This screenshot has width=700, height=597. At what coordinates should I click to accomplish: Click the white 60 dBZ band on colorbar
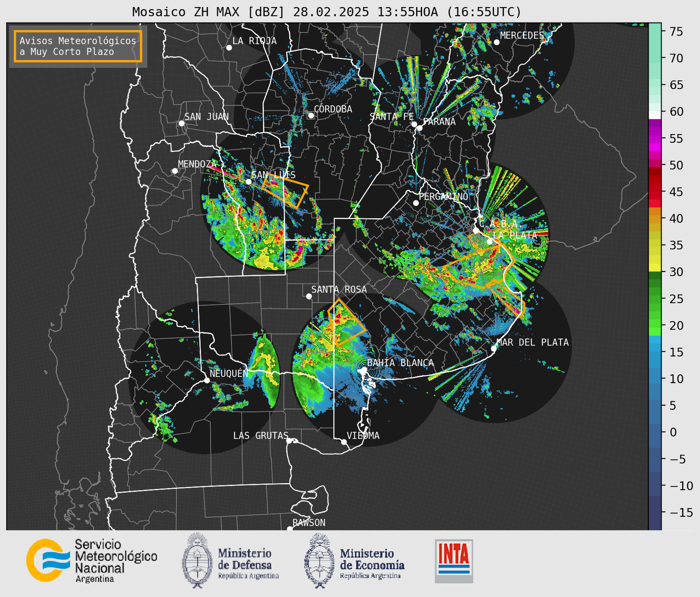654,114
